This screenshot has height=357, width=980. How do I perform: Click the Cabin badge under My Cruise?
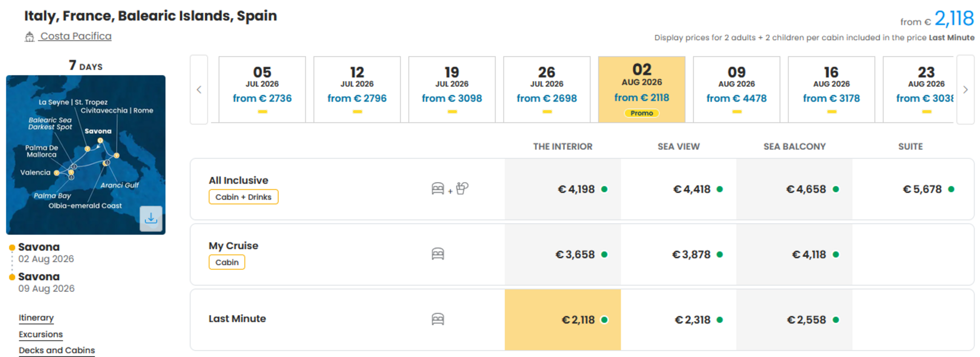227,262
